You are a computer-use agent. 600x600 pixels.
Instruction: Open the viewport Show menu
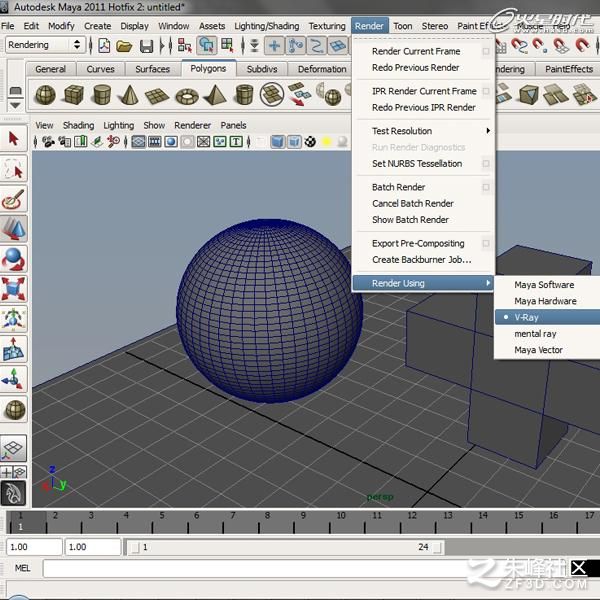point(154,125)
